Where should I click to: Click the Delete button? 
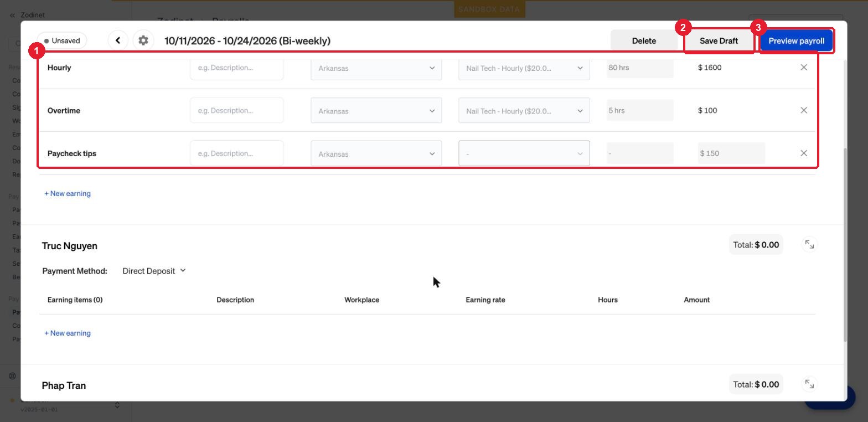click(644, 41)
